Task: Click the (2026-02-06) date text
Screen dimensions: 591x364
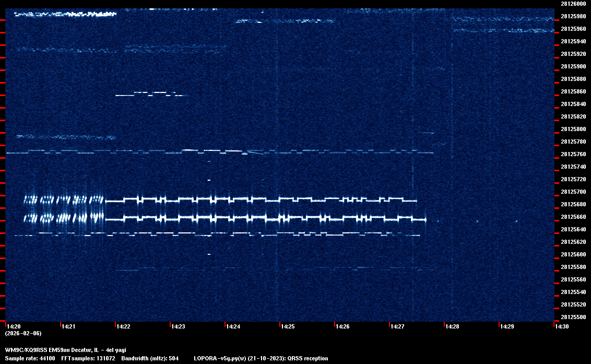Action: pyautogui.click(x=23, y=333)
